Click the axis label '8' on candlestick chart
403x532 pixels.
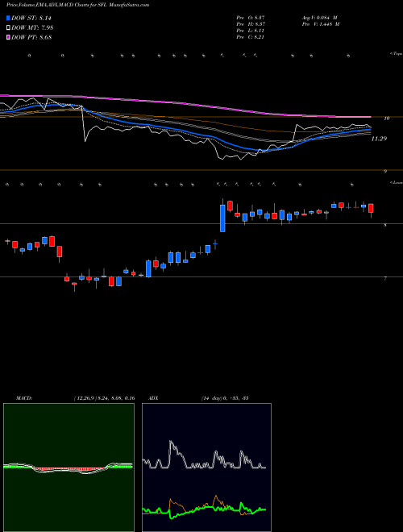coord(385,225)
